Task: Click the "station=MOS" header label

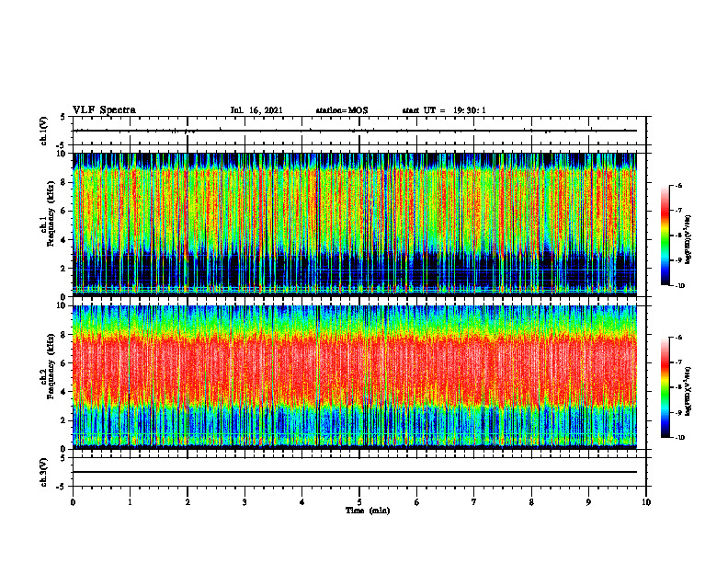Action: pos(342,110)
